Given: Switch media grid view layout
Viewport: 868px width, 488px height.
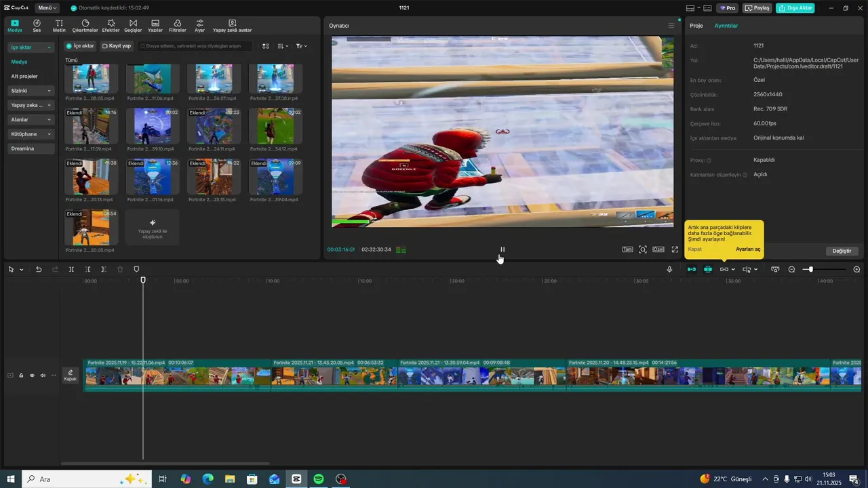Looking at the screenshot, I should [x=266, y=46].
